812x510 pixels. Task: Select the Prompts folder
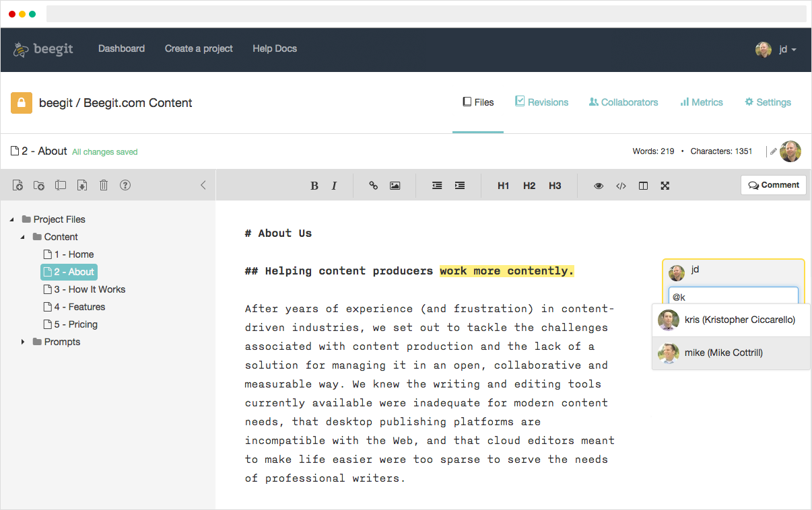tap(57, 342)
